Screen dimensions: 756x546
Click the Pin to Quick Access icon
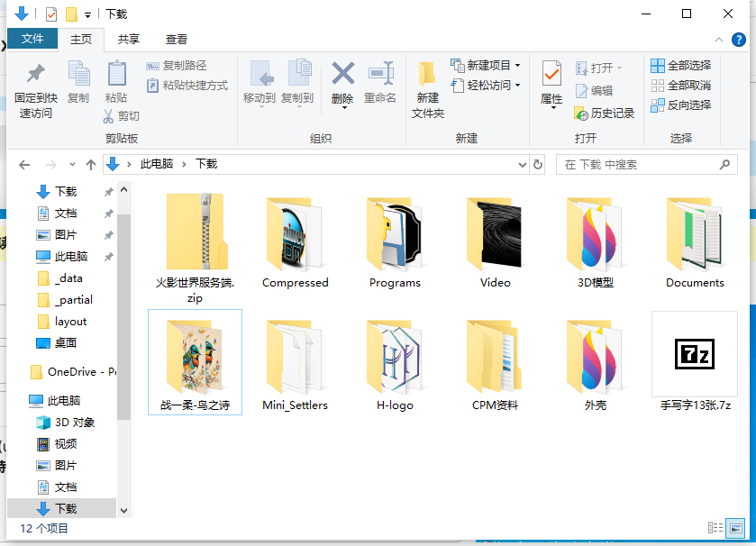click(35, 77)
